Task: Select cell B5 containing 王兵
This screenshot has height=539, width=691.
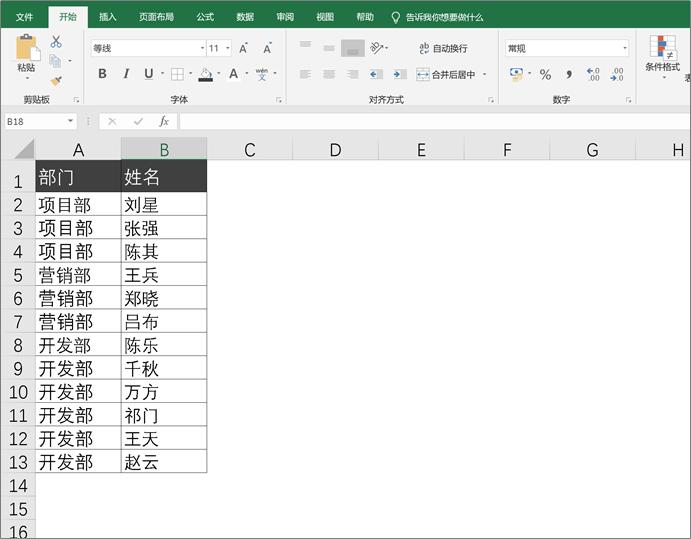Action: [x=164, y=275]
